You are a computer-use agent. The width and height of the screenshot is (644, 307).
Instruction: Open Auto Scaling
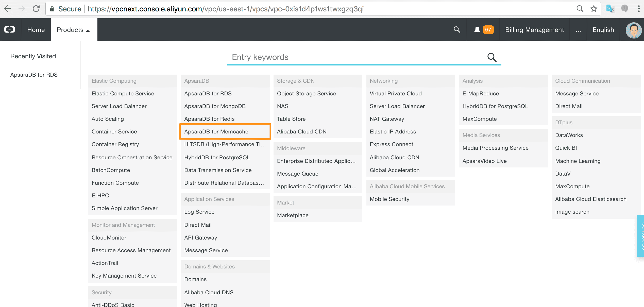tap(108, 119)
